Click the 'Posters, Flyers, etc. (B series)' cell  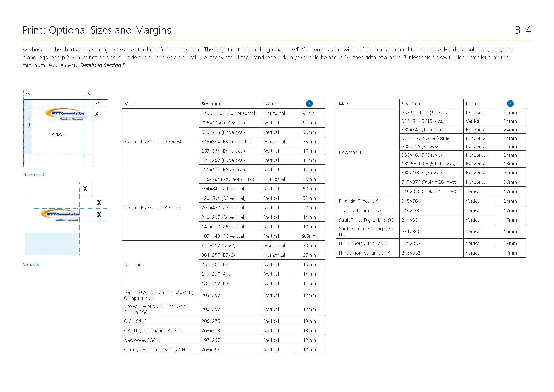pos(153,141)
